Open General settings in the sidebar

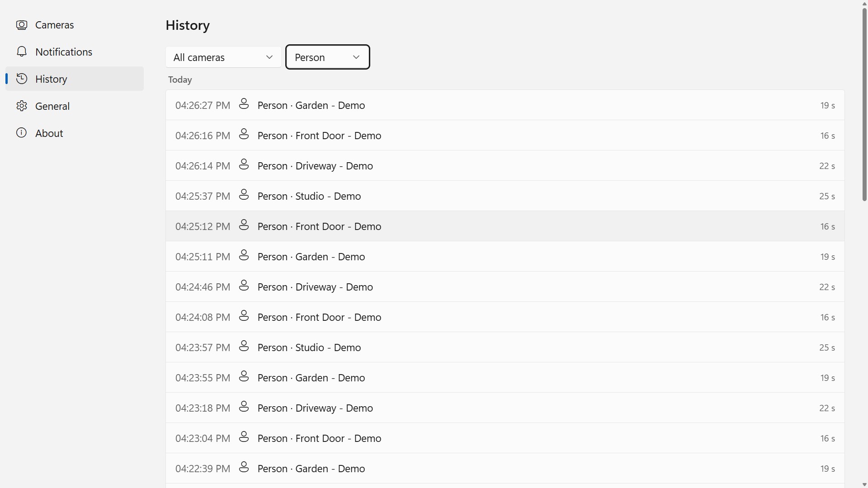(x=75, y=106)
